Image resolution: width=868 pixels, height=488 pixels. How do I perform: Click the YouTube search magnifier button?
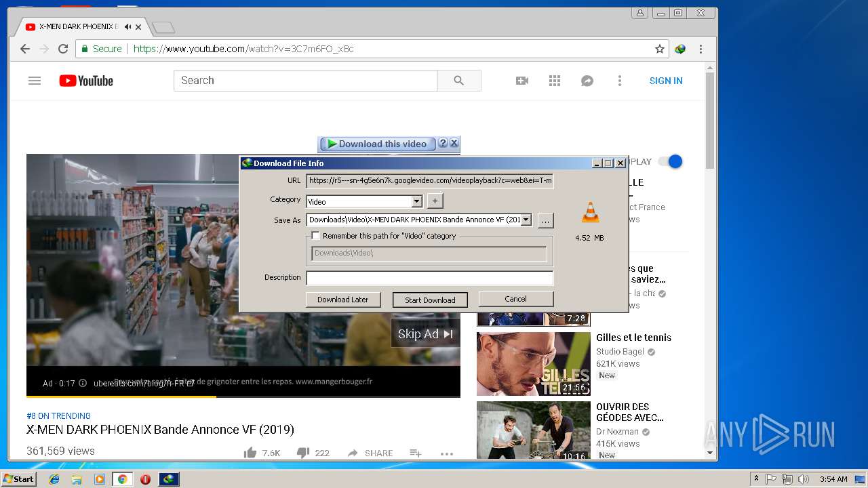click(459, 81)
